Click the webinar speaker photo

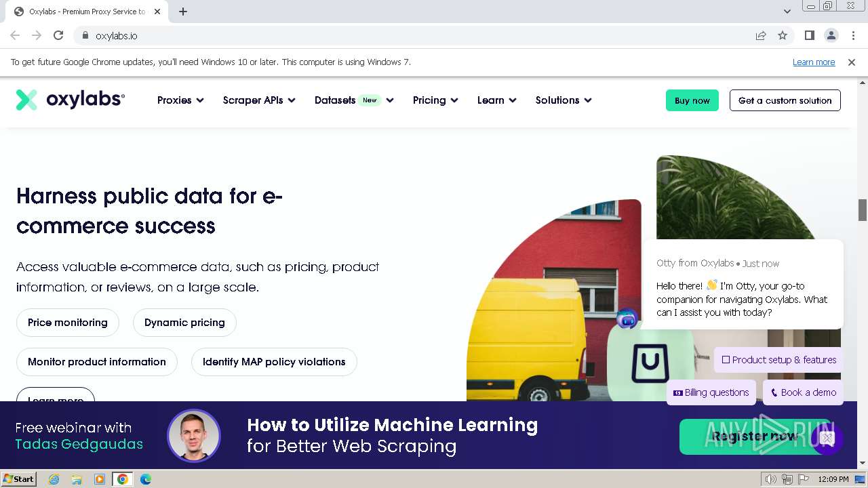coord(194,436)
